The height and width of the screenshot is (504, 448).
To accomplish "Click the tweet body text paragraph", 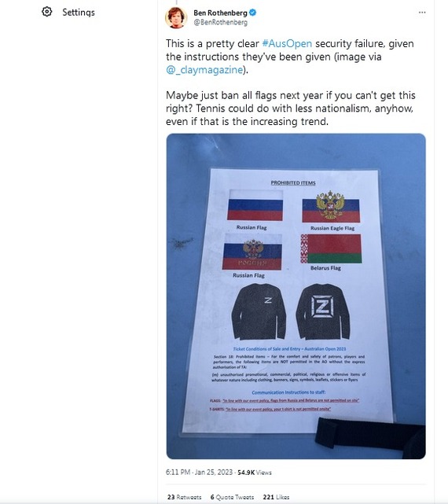I will [291, 83].
